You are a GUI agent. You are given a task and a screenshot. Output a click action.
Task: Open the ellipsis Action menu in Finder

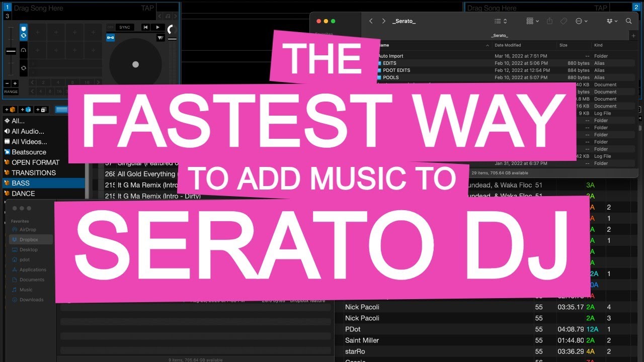point(581,21)
